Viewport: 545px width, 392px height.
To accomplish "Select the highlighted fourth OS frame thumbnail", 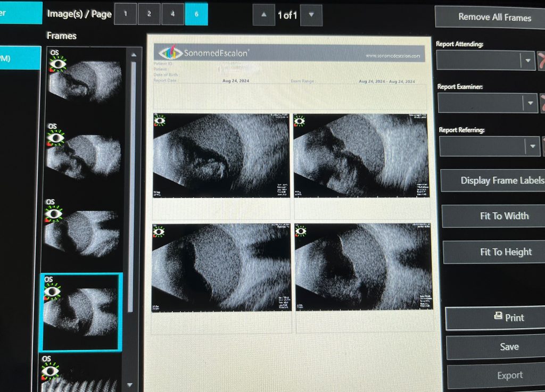I will pyautogui.click(x=81, y=312).
